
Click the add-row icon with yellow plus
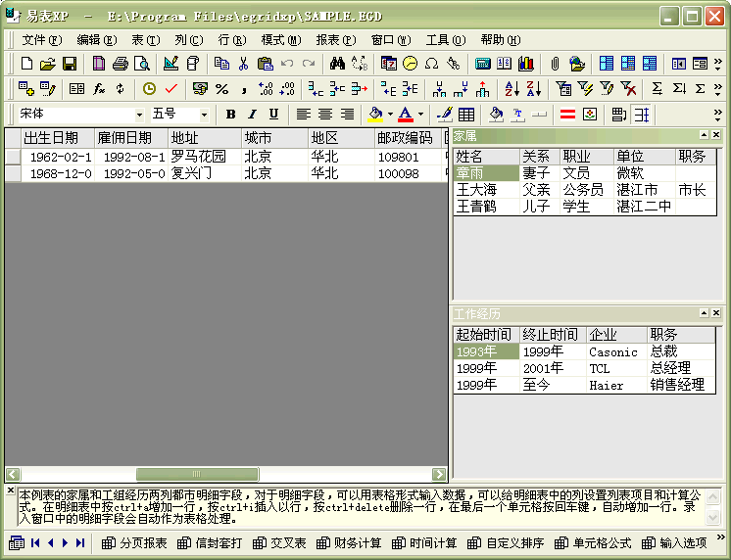[26, 88]
